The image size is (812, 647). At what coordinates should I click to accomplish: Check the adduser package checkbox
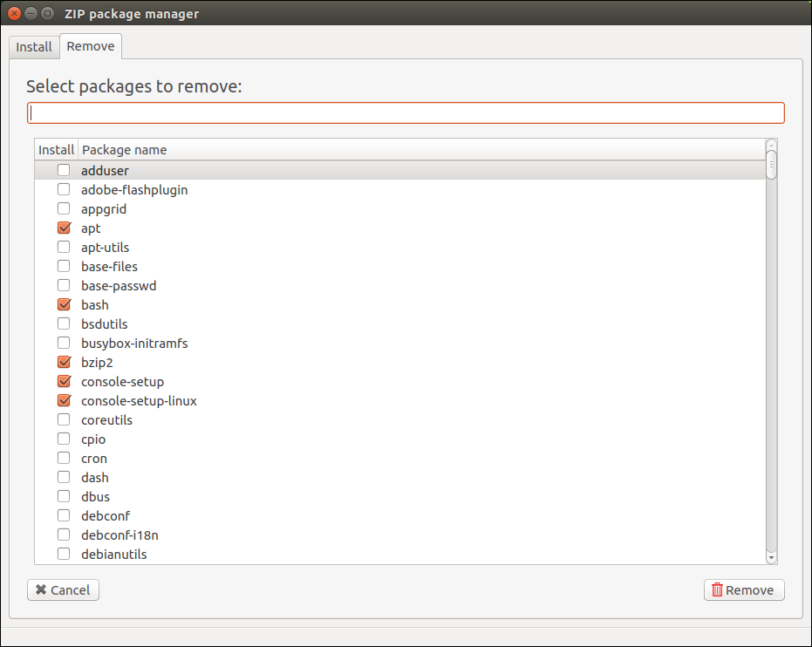[x=64, y=171]
